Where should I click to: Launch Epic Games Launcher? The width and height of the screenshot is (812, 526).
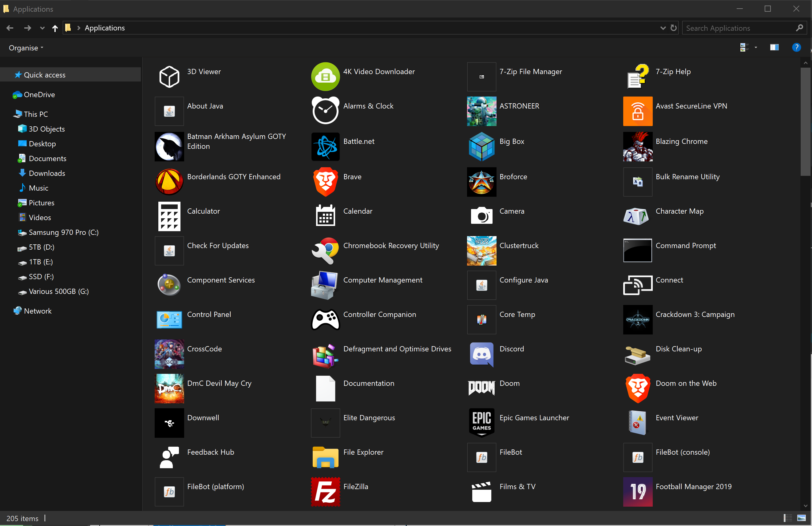point(482,423)
